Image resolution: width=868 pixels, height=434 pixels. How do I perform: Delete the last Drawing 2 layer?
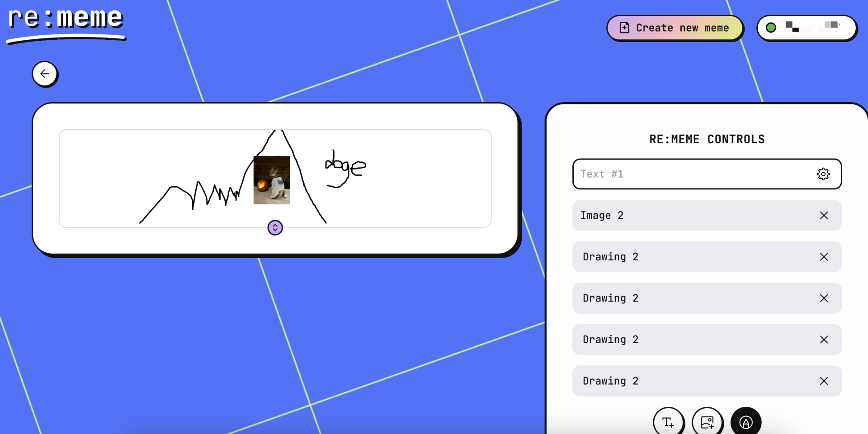(x=824, y=381)
